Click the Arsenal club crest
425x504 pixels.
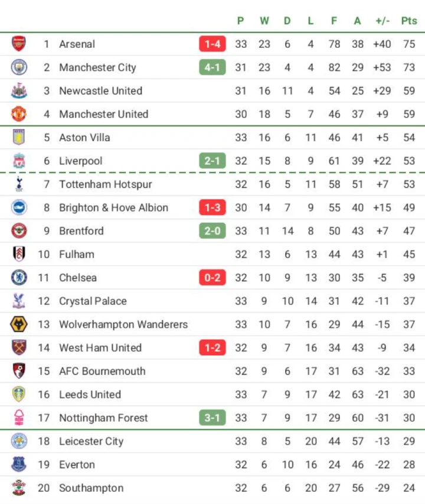[19, 44]
